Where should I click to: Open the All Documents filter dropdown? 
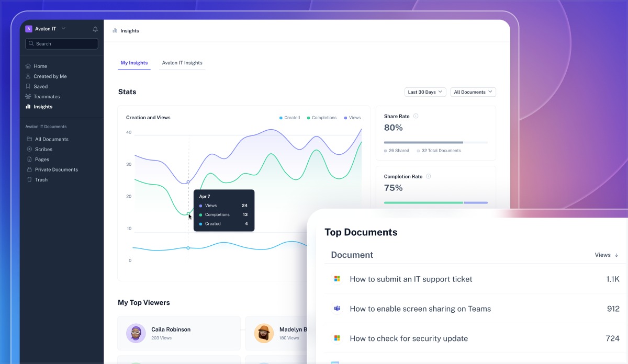[473, 92]
